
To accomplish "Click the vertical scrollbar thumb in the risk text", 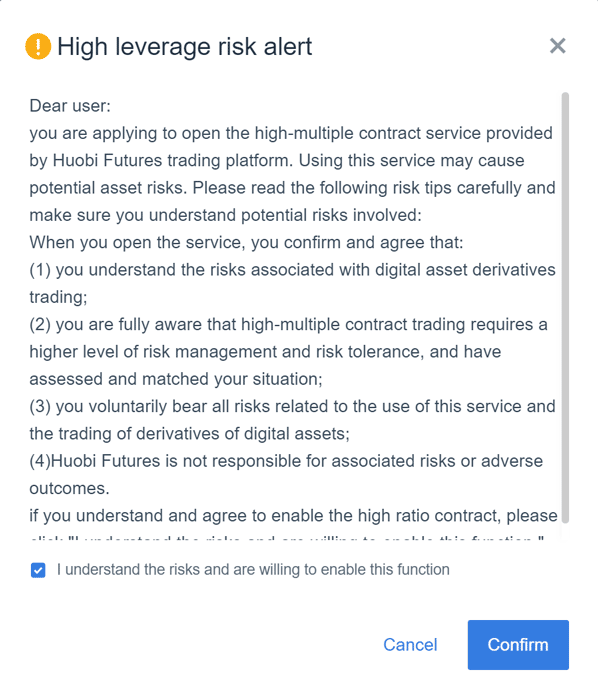I will coord(565,308).
